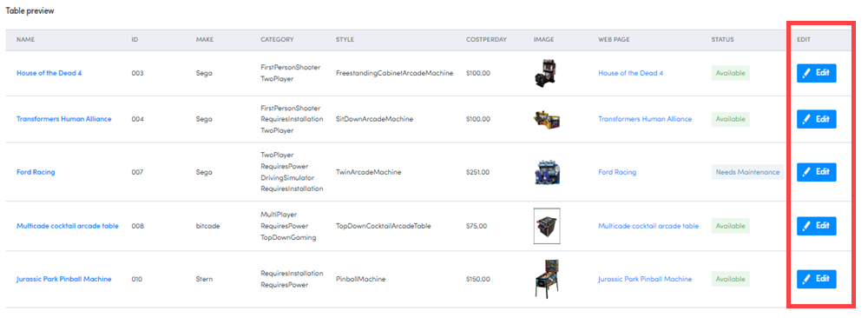
Task: Select the bitcade make cell
Action: [x=207, y=226]
